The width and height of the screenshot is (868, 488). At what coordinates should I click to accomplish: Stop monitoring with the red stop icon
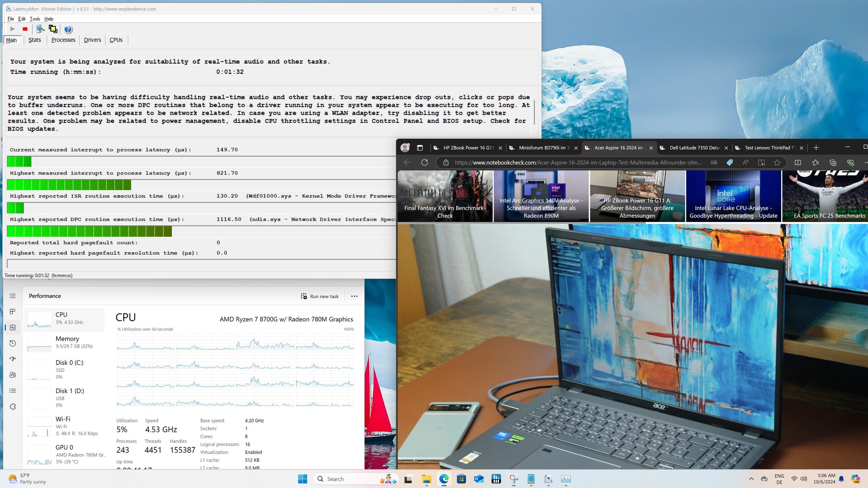click(x=25, y=29)
